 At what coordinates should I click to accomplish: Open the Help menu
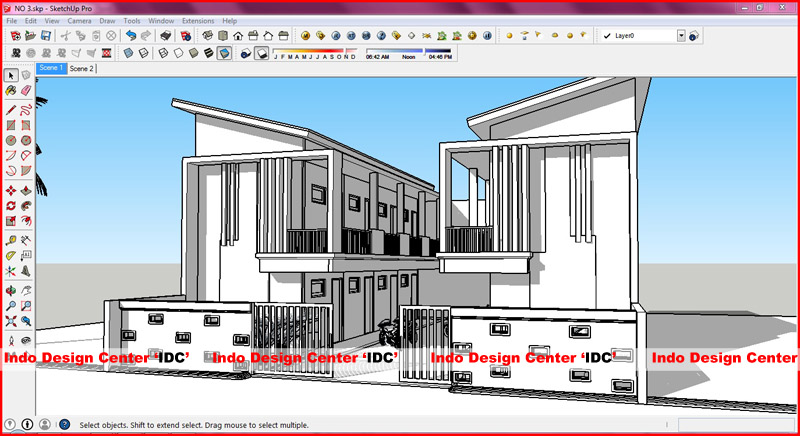[230, 21]
